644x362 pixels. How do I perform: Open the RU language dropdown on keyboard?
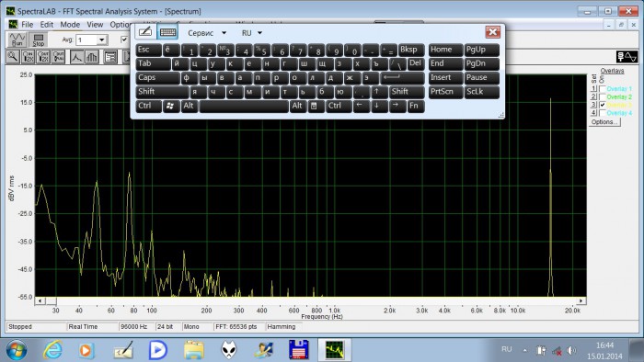[259, 33]
